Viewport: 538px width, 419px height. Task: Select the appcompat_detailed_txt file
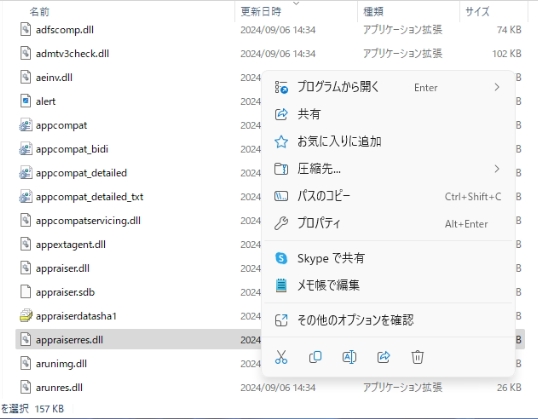90,197
